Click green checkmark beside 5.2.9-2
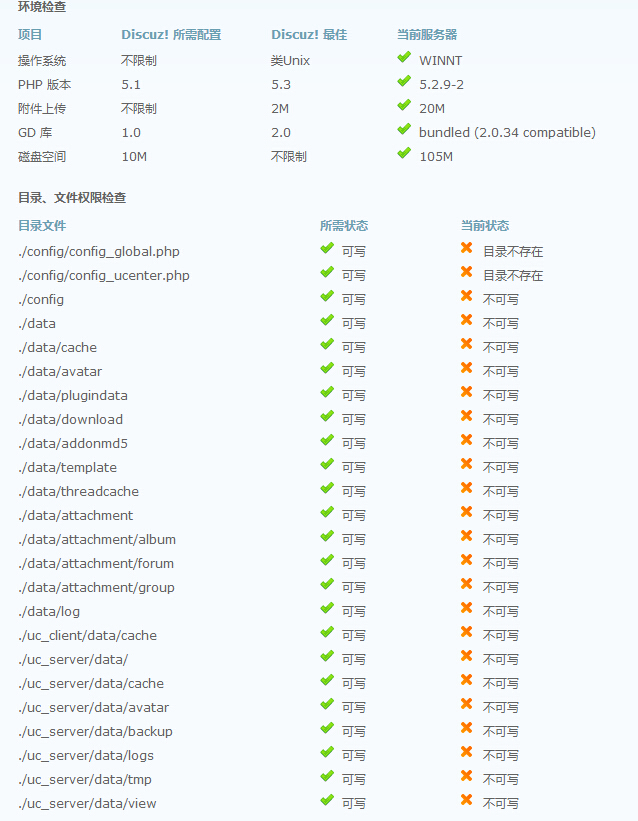The height and width of the screenshot is (821, 638). pos(404,81)
